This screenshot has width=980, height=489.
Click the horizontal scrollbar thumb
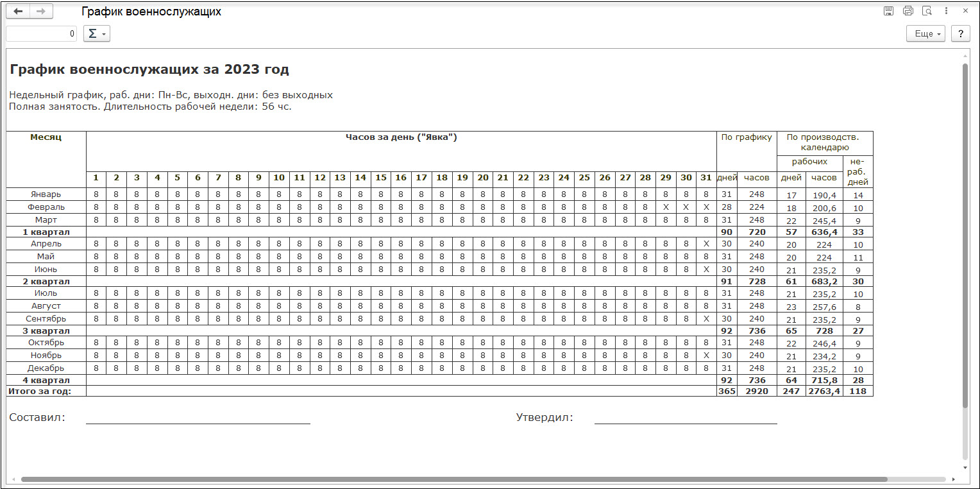pos(454,479)
